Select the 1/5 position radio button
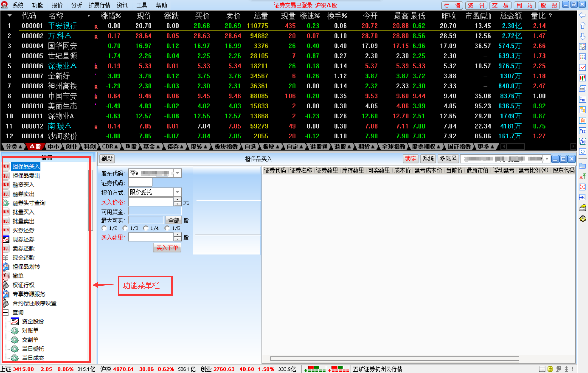 click(x=167, y=228)
